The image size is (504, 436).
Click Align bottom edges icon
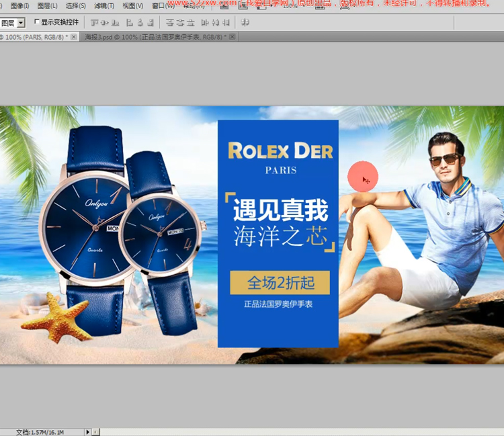pyautogui.click(x=116, y=22)
